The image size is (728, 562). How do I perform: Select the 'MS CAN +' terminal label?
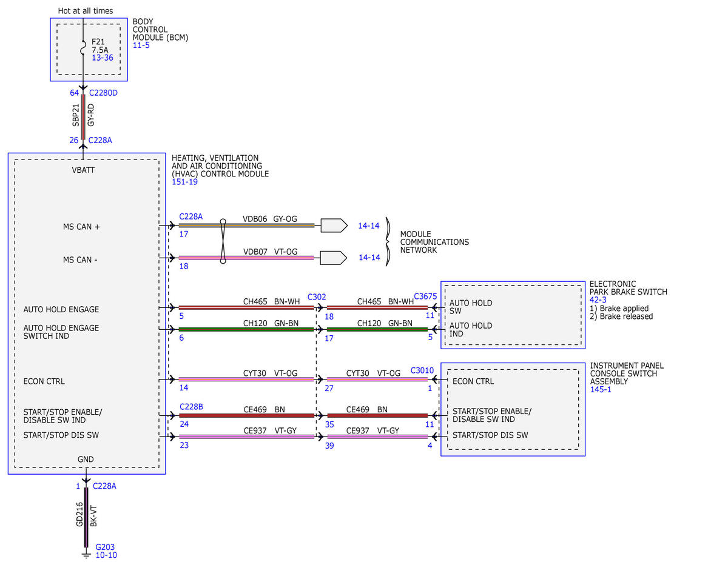tap(81, 227)
